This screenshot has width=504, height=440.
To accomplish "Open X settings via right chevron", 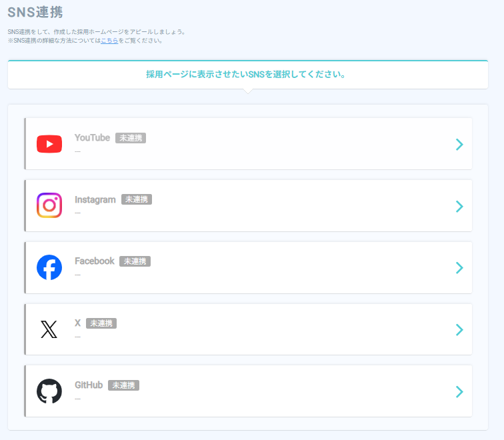I will point(459,329).
